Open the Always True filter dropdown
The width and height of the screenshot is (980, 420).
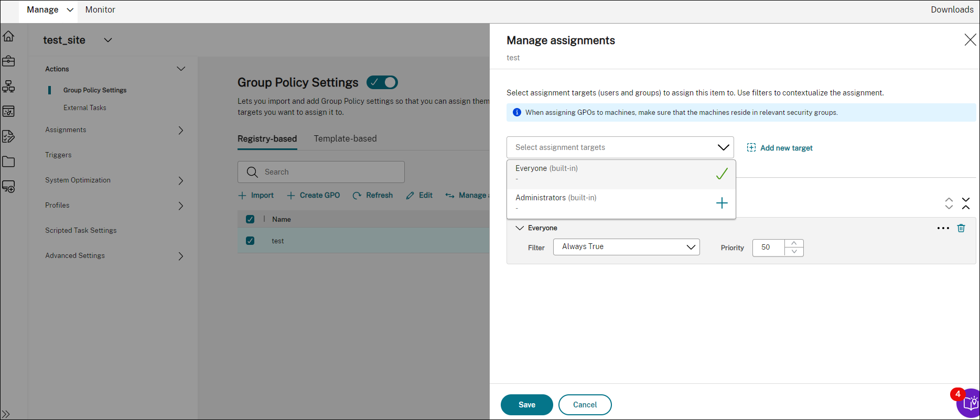click(626, 247)
